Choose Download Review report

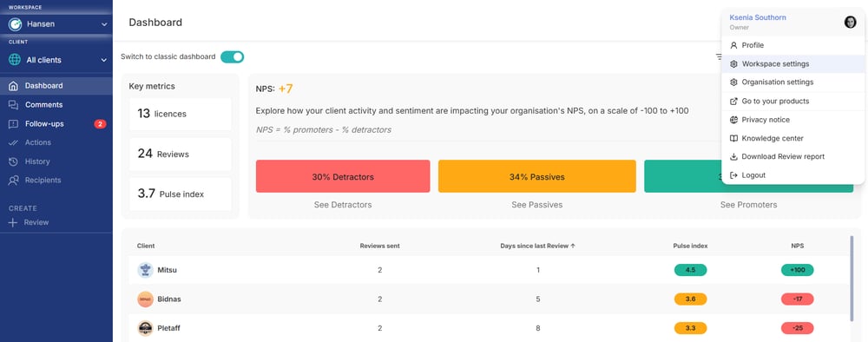792,156
